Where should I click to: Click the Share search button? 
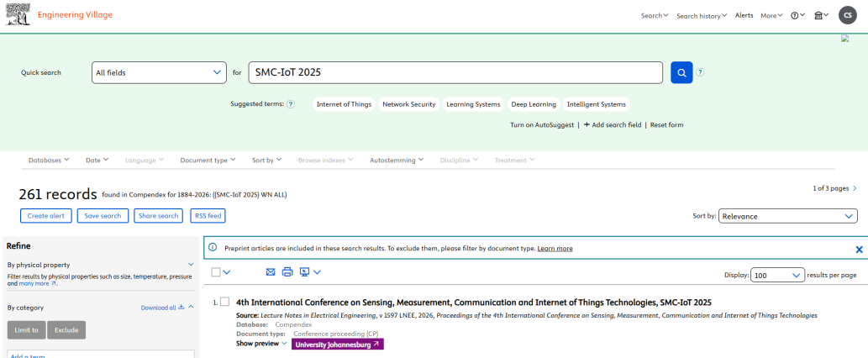[x=158, y=216]
